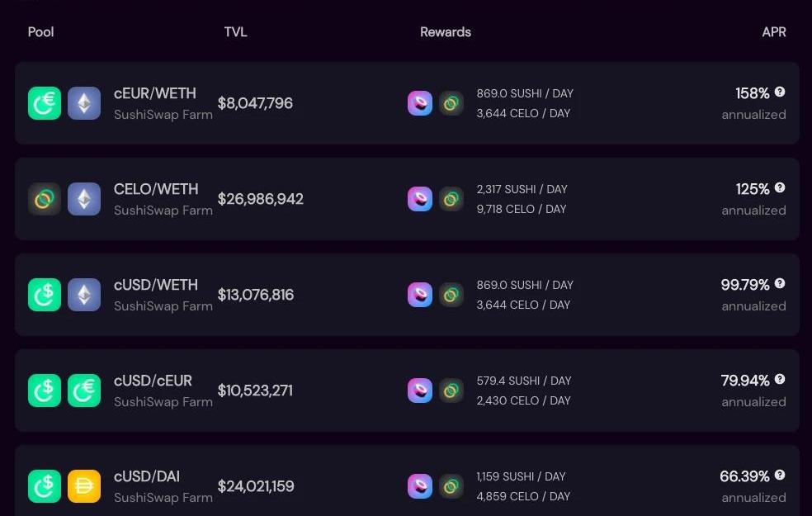Open the APR info tooltip for 99.79%

coord(780,284)
